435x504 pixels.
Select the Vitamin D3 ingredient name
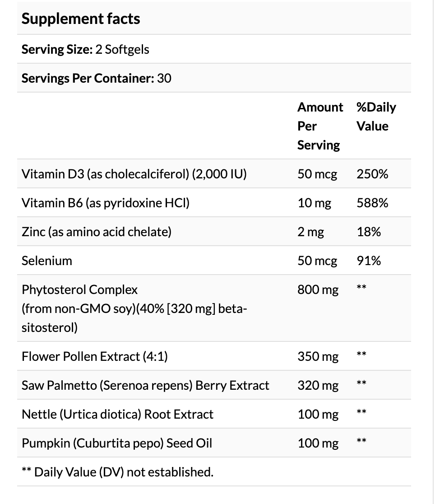pos(134,174)
